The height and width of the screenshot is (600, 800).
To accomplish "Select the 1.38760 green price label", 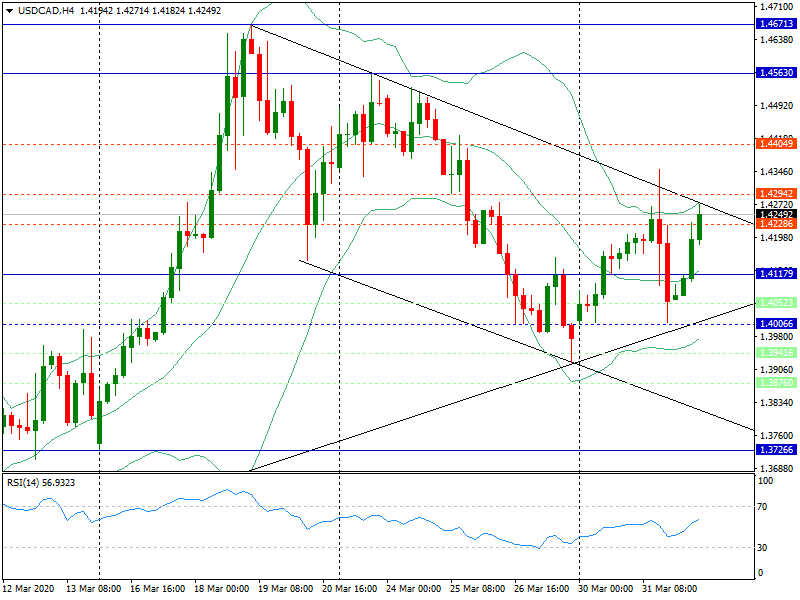I will pyautogui.click(x=776, y=383).
